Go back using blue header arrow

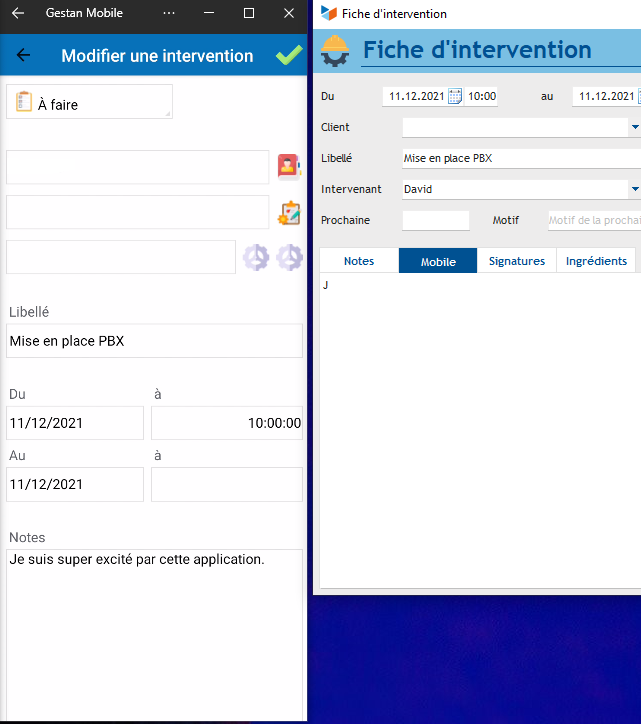23,56
